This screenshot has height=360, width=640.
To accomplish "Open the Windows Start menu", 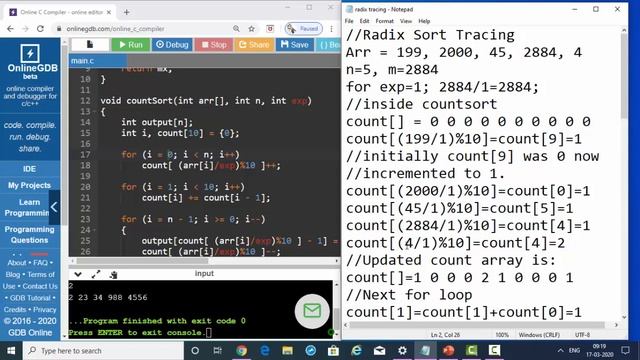I will pyautogui.click(x=11, y=351).
